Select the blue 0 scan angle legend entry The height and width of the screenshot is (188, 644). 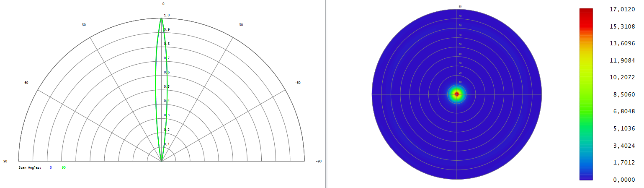point(51,167)
